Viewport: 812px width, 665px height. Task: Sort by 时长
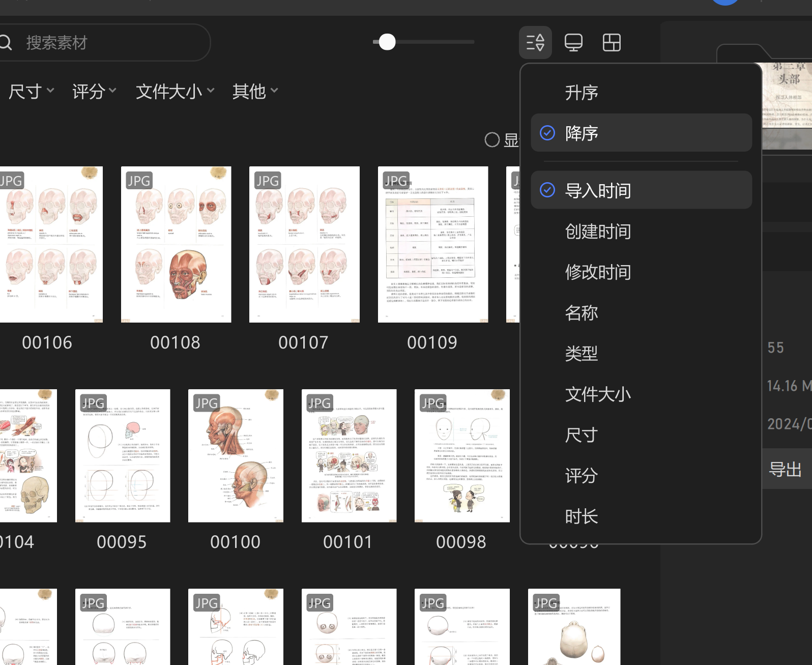coord(641,516)
